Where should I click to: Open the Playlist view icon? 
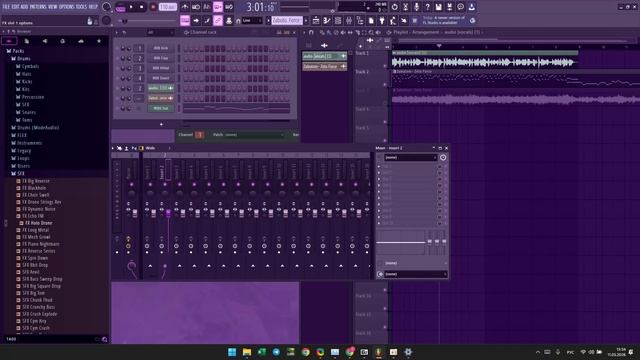point(316,20)
